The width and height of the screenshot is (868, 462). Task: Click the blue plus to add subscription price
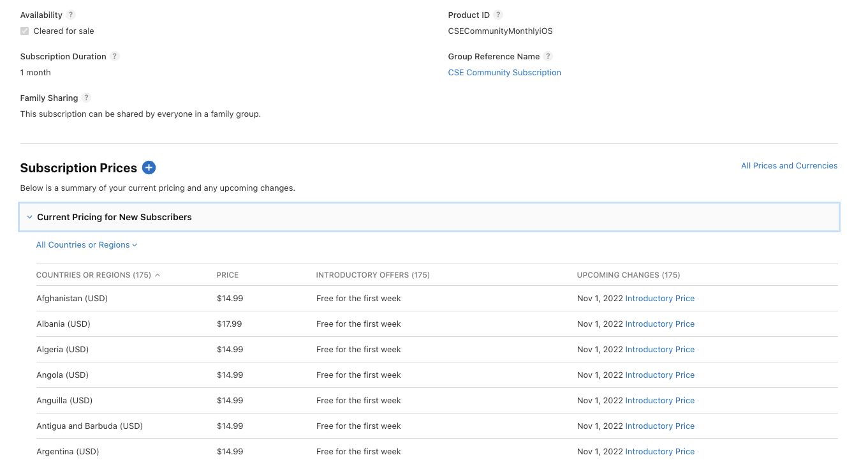tap(149, 167)
